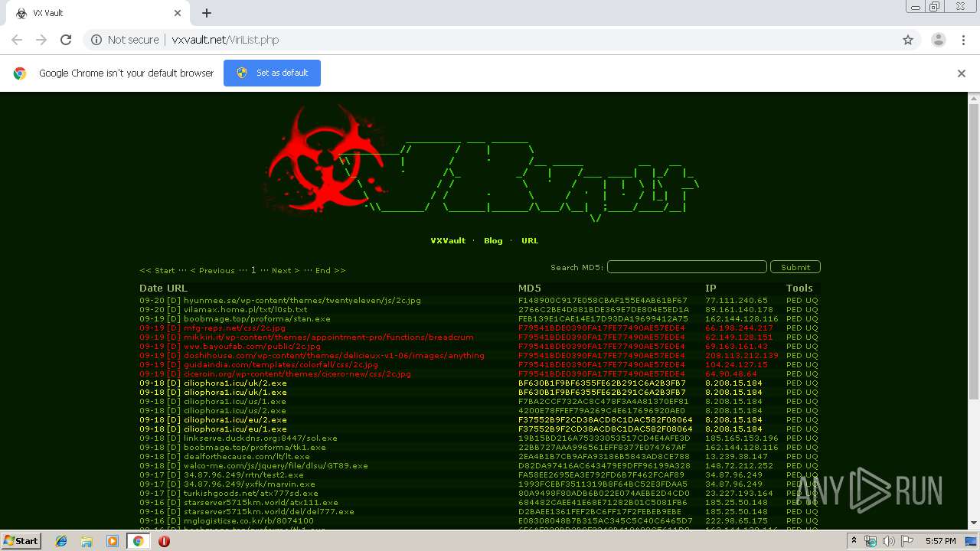The image size is (980, 551).
Task: Click the scrollbar up arrow
Action: click(973, 99)
